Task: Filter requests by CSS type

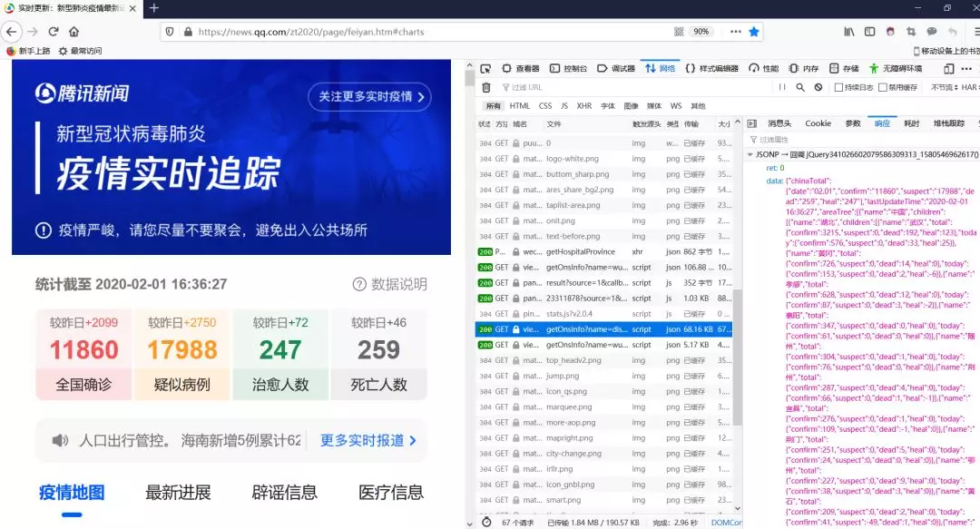Action: 545,105
